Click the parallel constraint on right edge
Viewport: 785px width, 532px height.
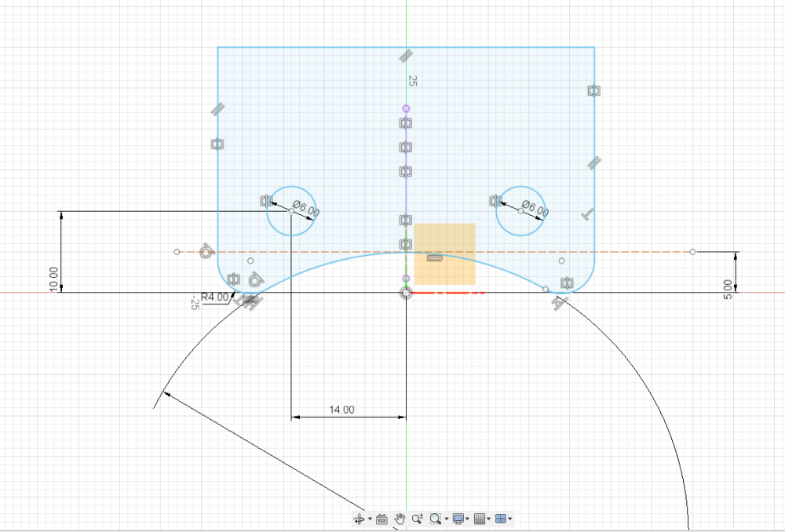(594, 162)
